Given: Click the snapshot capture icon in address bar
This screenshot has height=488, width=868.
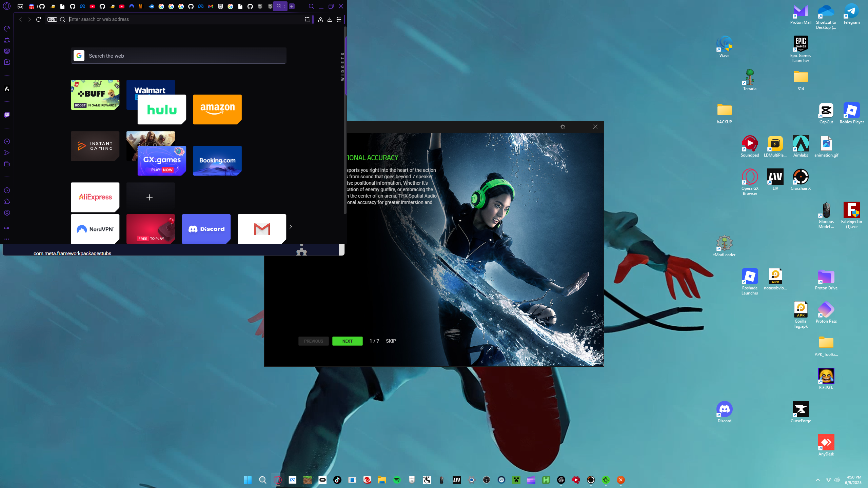Looking at the screenshot, I should tap(307, 19).
